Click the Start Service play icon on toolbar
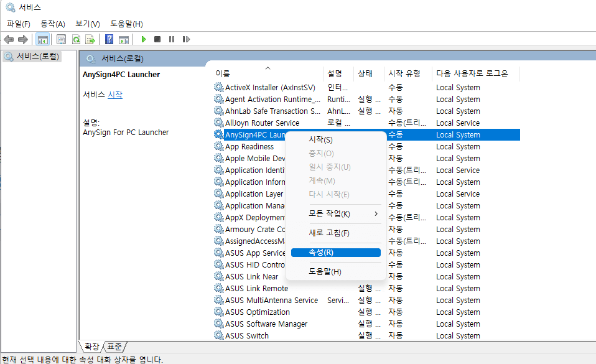 tap(144, 39)
